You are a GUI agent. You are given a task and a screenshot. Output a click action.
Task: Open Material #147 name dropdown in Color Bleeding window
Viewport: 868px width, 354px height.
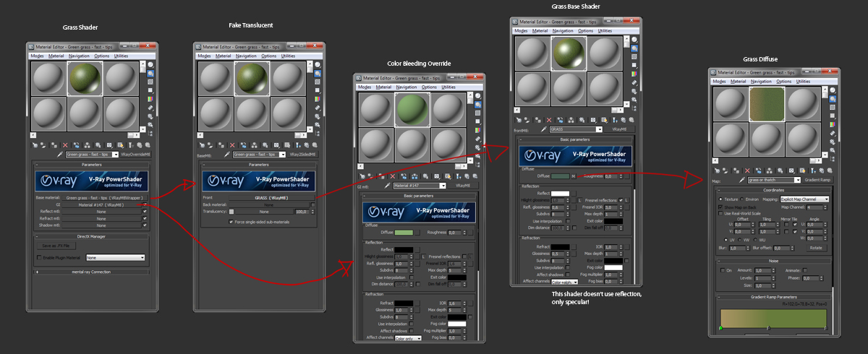[x=420, y=186]
